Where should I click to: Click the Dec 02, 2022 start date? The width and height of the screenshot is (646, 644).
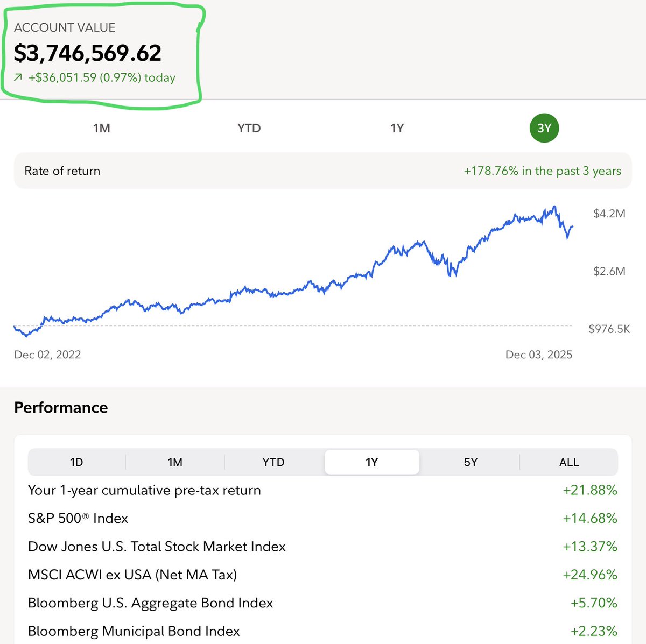tap(47, 355)
